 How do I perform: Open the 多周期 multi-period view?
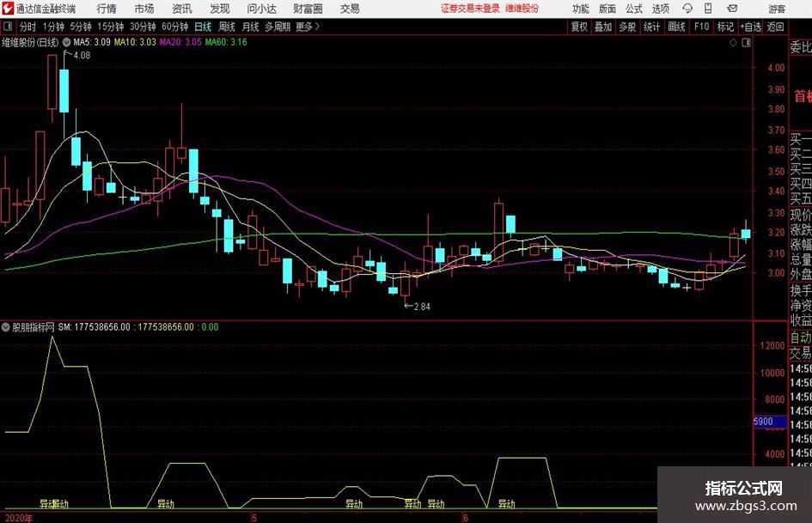(x=278, y=27)
